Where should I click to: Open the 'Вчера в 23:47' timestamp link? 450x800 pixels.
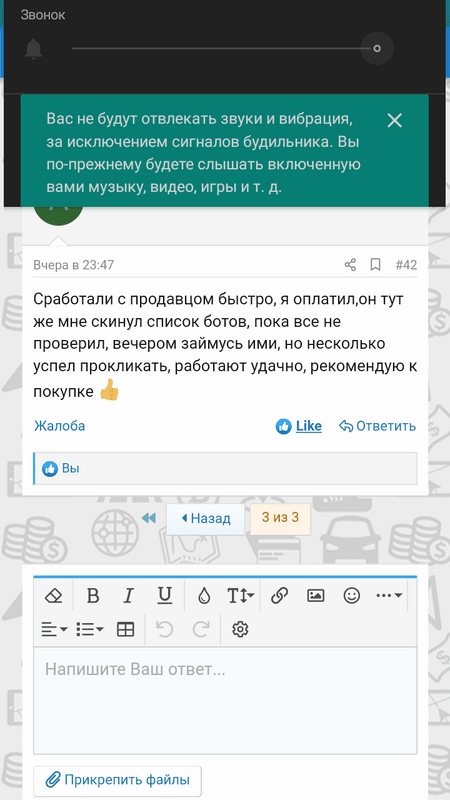73,265
